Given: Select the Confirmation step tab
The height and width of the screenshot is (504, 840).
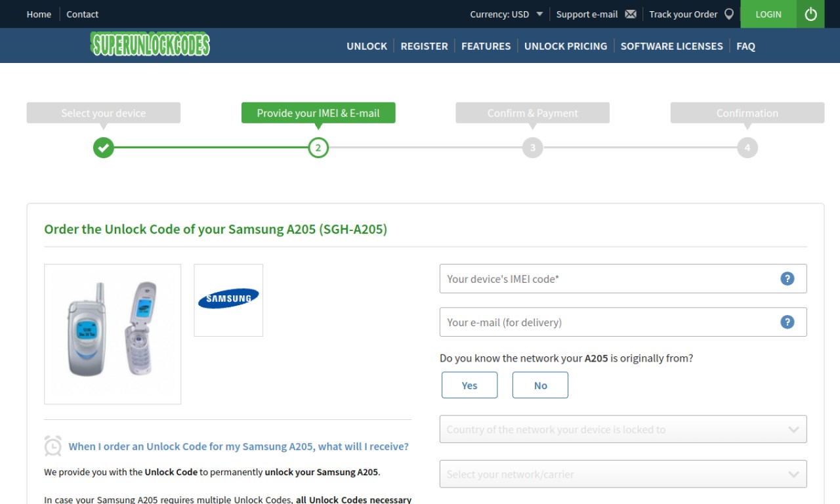Looking at the screenshot, I should click(x=747, y=113).
